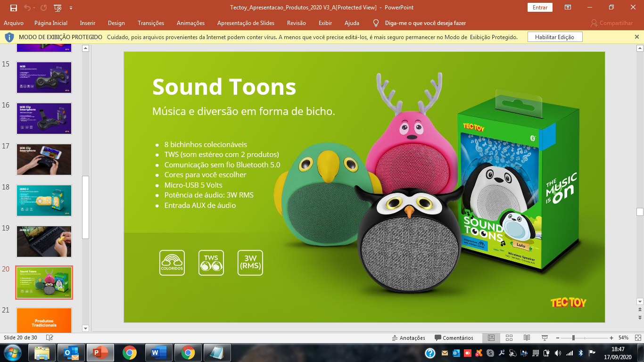Toggle the Anotações notes pane

pyautogui.click(x=409, y=338)
